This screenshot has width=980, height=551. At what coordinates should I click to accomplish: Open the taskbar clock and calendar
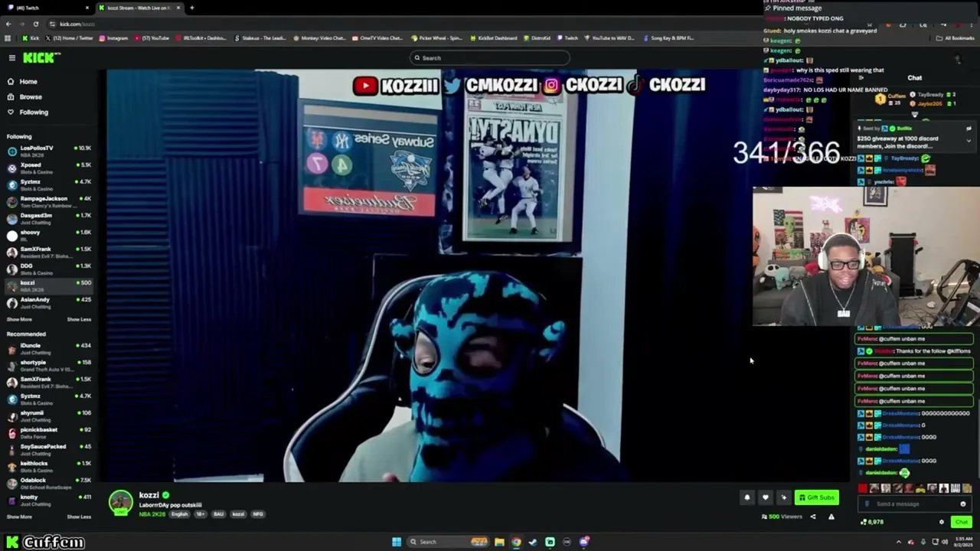[x=964, y=542]
